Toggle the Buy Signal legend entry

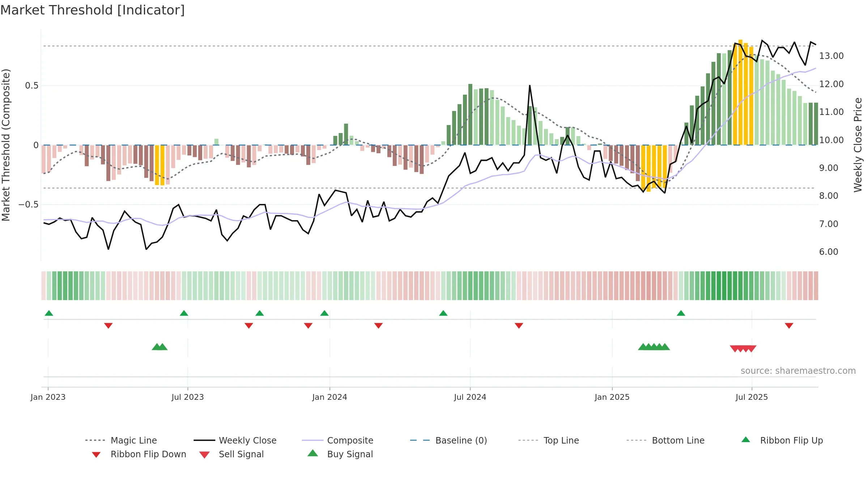point(340,454)
